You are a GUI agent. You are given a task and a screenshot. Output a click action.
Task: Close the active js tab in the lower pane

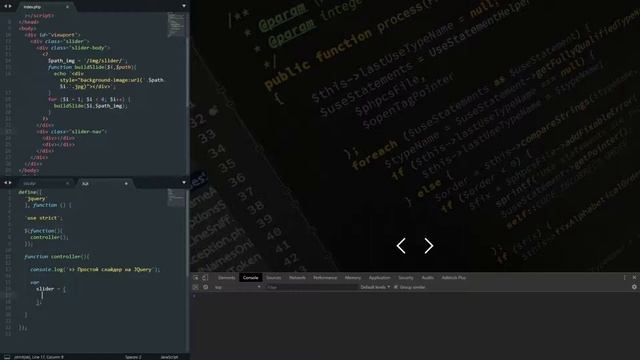pos(126,184)
